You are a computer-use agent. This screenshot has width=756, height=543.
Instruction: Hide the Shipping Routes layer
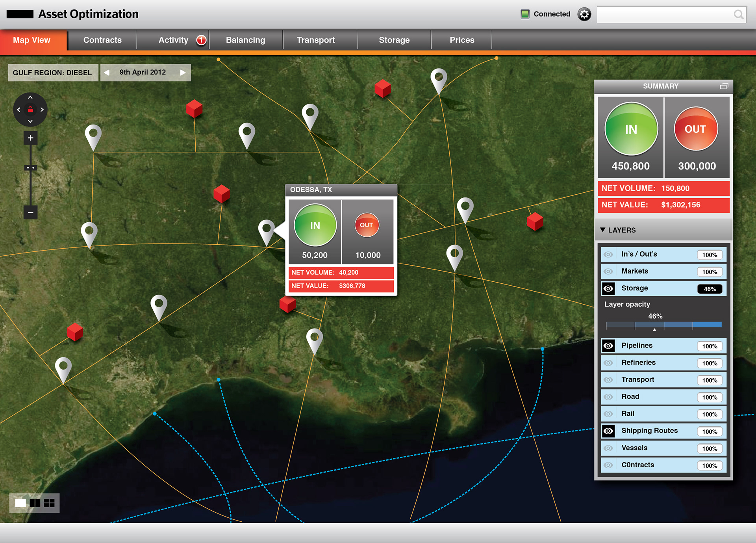(608, 431)
